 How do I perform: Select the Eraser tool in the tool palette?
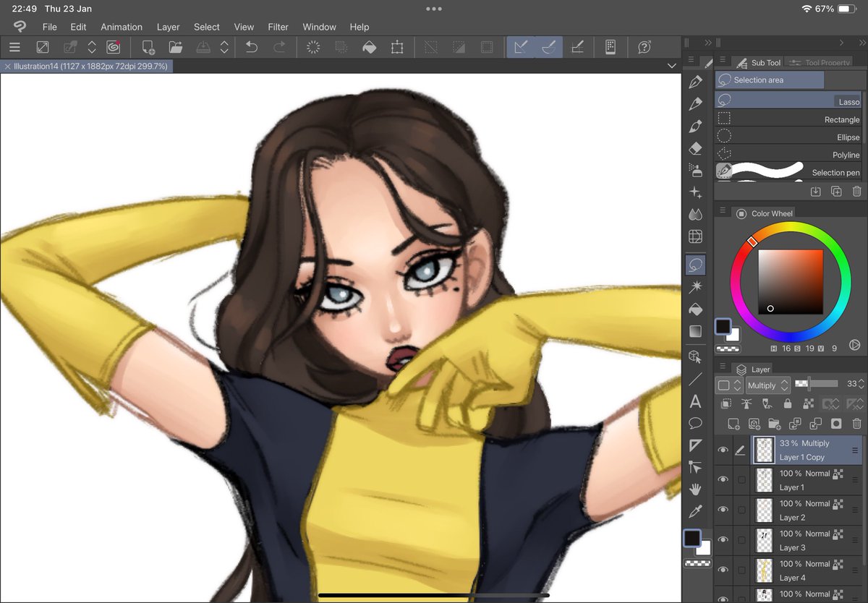[695, 147]
